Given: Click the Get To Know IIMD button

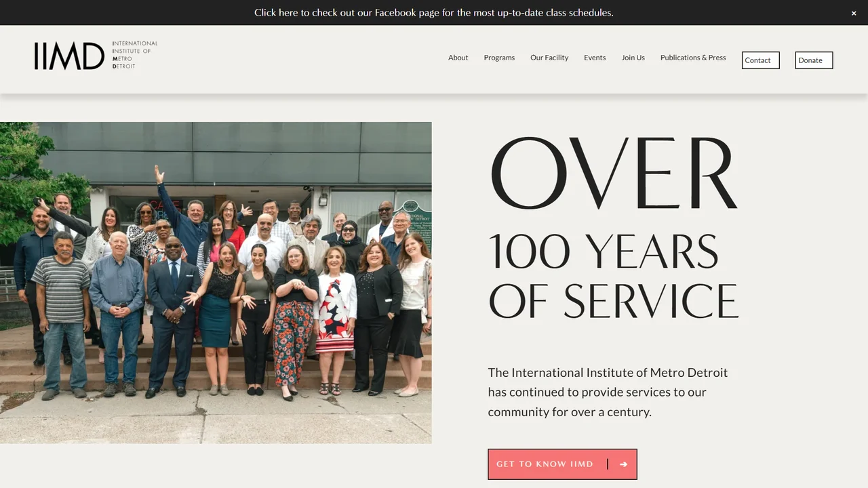Looking at the screenshot, I should (x=562, y=464).
